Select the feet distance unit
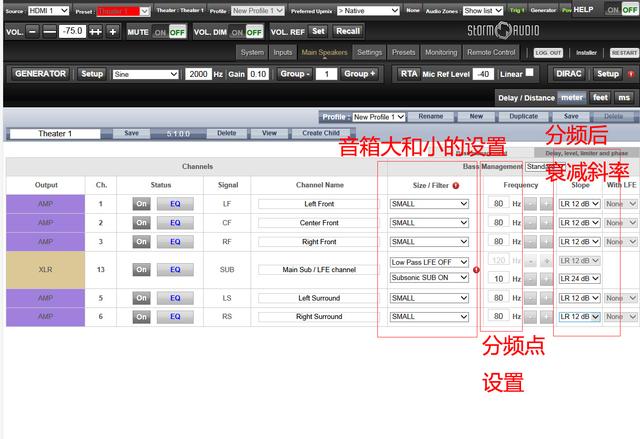This screenshot has width=640, height=439. pyautogui.click(x=600, y=97)
